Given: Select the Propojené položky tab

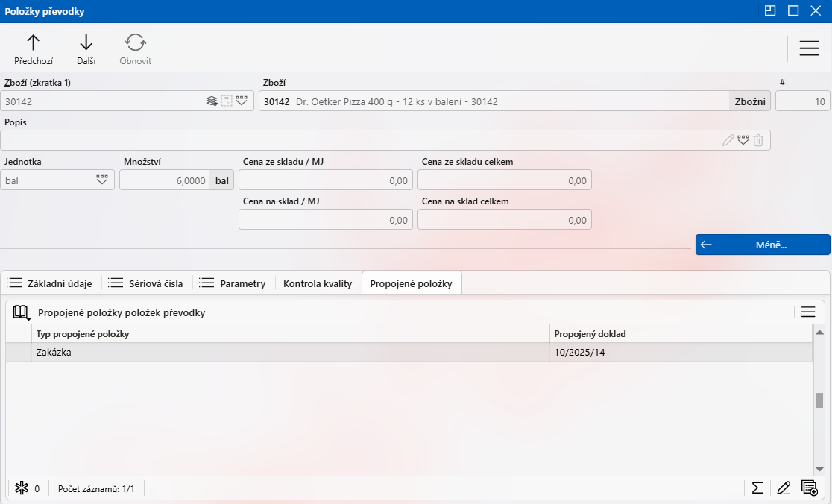Looking at the screenshot, I should coord(412,283).
